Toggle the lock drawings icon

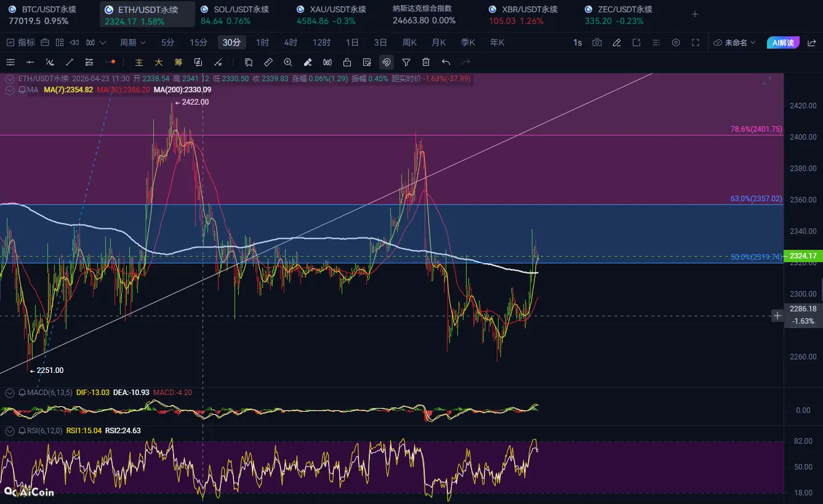tap(347, 62)
